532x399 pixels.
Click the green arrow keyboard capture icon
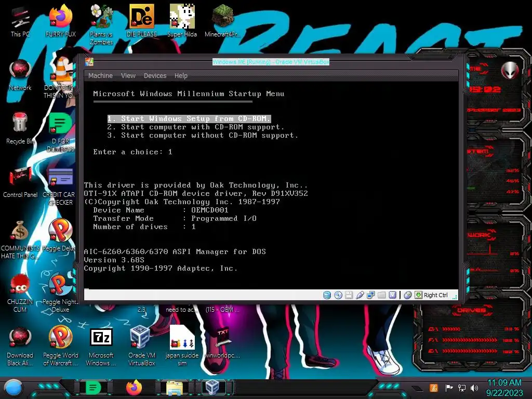(418, 295)
